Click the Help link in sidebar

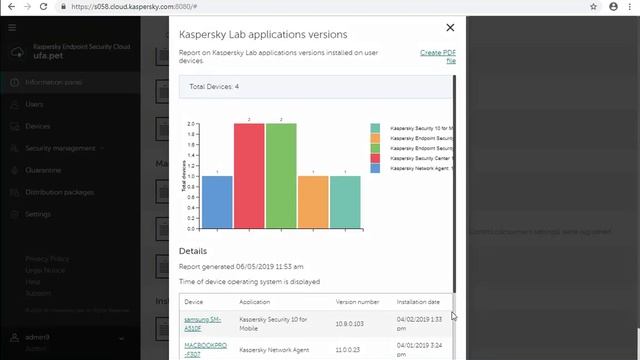pos(33,282)
